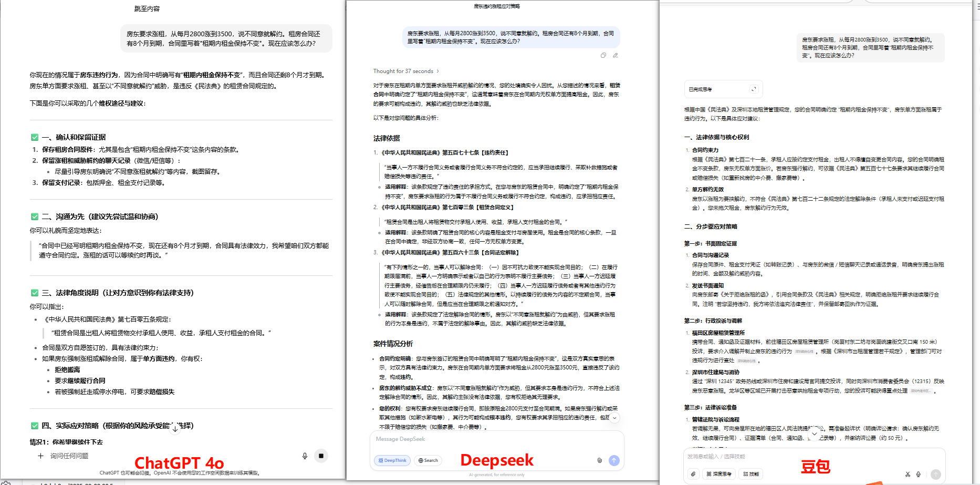Open the 技能 skills button in Doubao
Viewport: 980px width, 485px height.
752,474
